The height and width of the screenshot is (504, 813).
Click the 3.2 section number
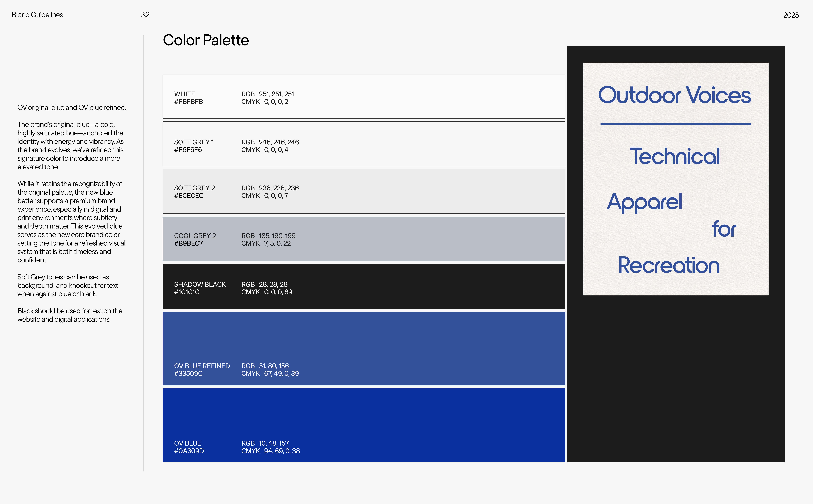[145, 15]
